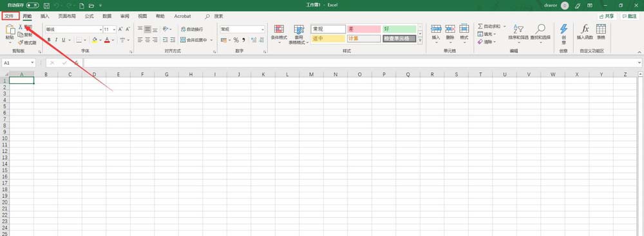Expand the formula bar chevron
This screenshot has height=236, width=644.
pos(639,63)
